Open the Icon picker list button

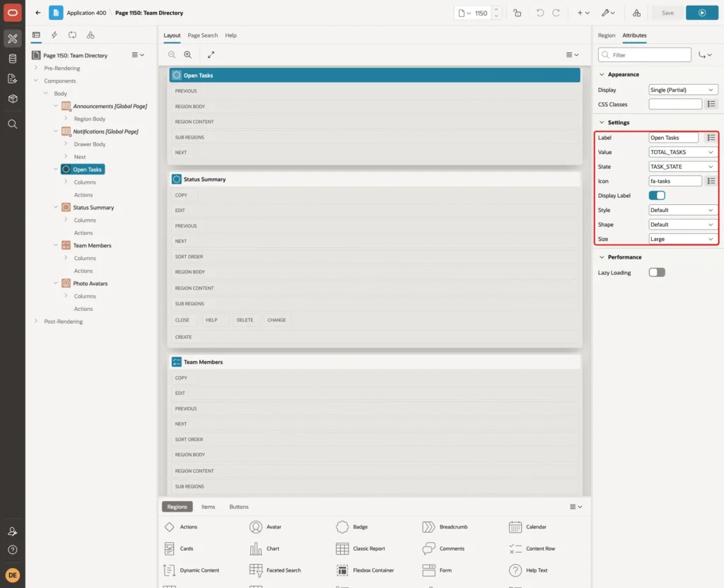pos(711,182)
